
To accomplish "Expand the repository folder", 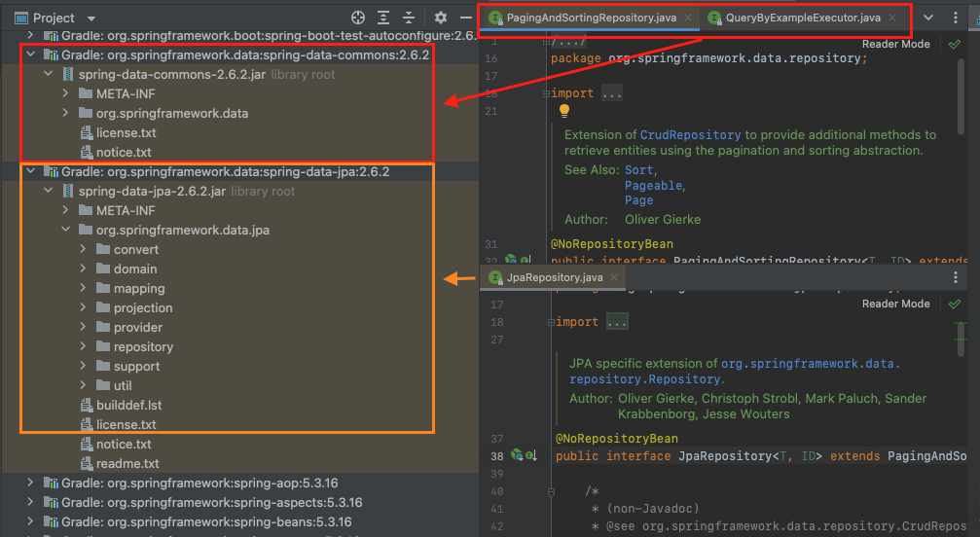I will click(x=83, y=346).
